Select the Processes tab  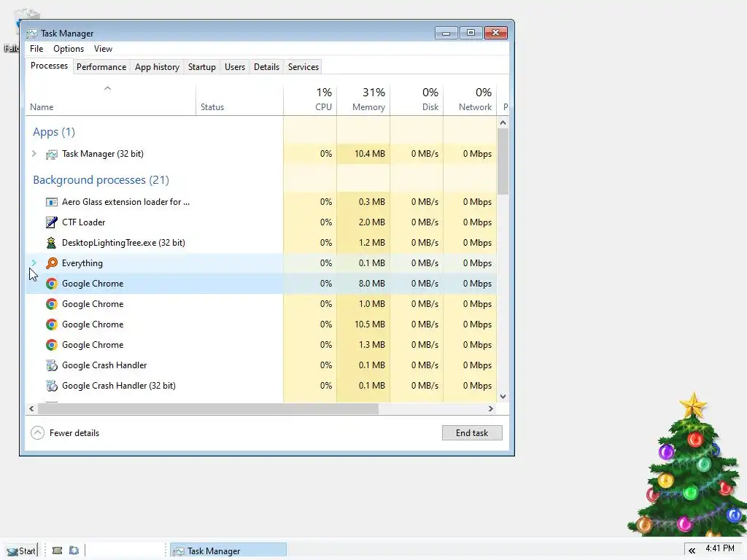pos(49,66)
